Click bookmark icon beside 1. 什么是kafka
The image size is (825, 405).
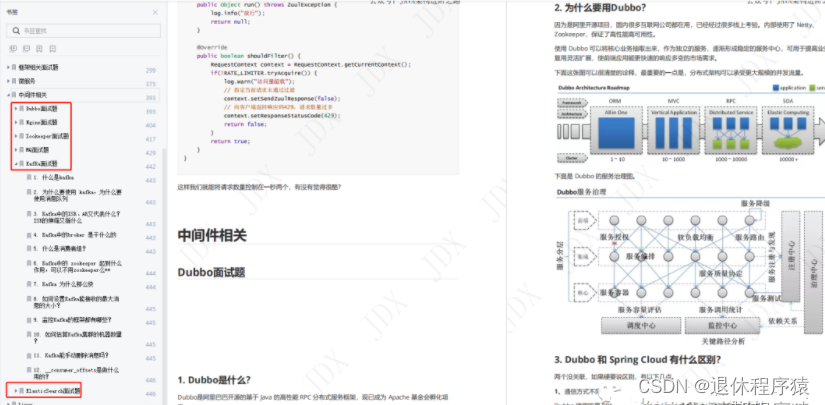coord(29,178)
